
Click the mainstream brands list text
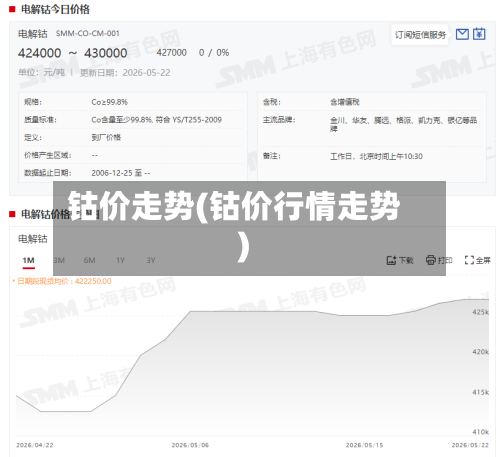(403, 124)
